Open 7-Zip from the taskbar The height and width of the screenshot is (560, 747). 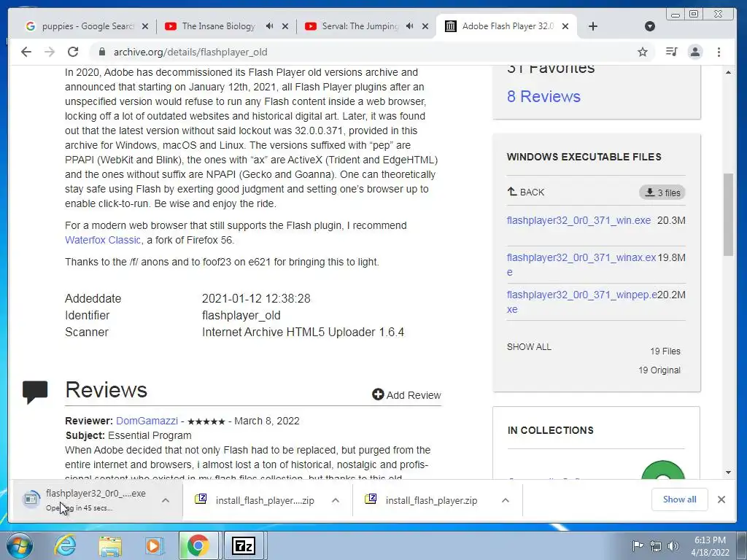(x=244, y=545)
